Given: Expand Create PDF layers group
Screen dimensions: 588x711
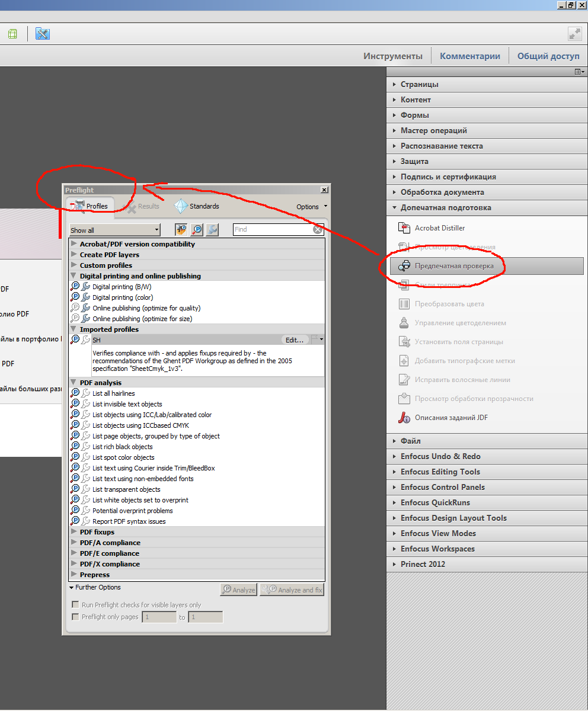Looking at the screenshot, I should pyautogui.click(x=74, y=255).
